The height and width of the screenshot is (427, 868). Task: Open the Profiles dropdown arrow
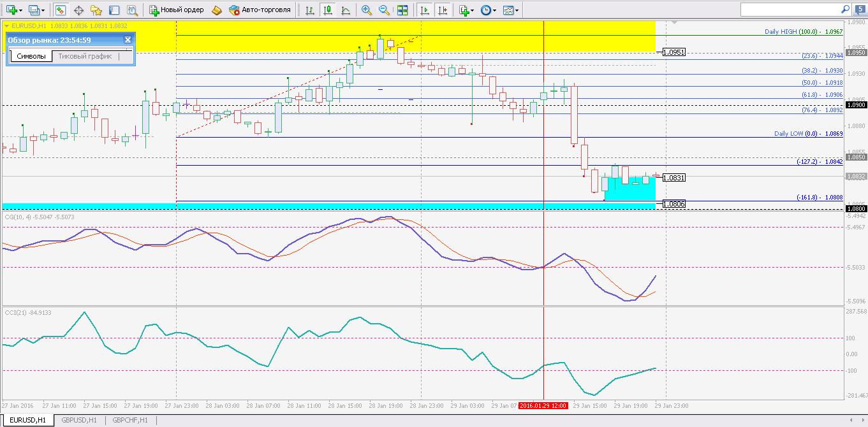click(43, 10)
